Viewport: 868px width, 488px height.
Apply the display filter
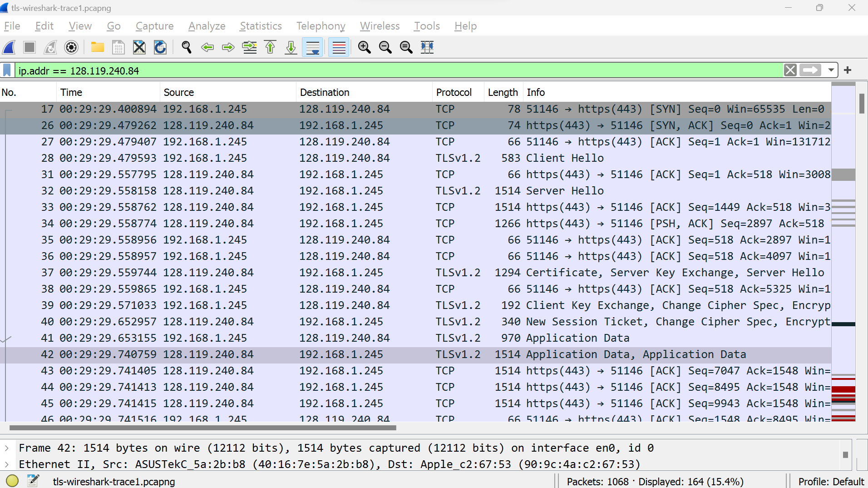tap(810, 70)
